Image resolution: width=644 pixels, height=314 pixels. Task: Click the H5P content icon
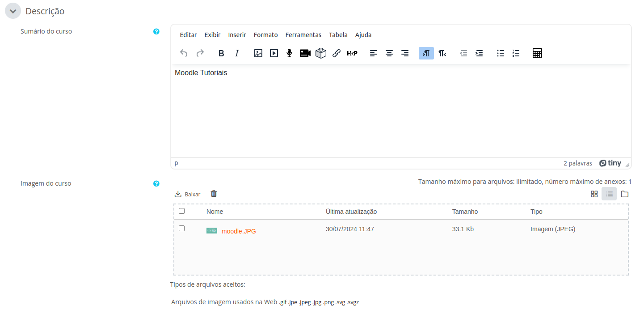[x=352, y=53]
